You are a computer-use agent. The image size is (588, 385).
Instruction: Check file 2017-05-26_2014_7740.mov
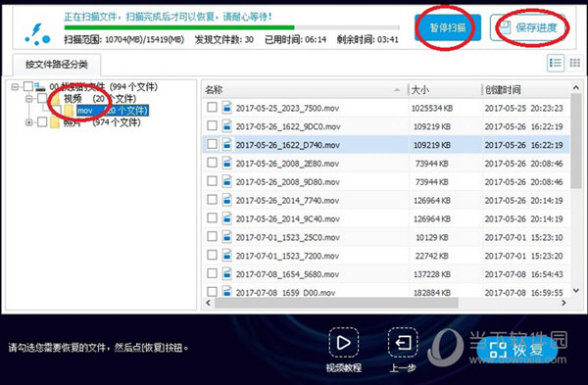pos(212,200)
